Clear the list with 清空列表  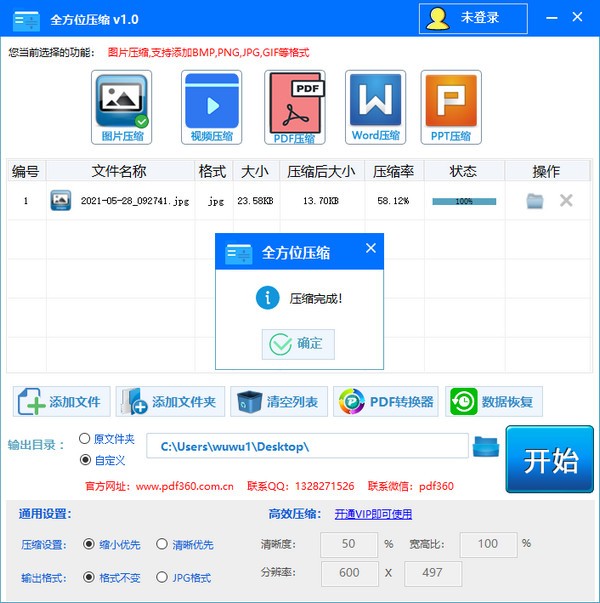coord(278,402)
